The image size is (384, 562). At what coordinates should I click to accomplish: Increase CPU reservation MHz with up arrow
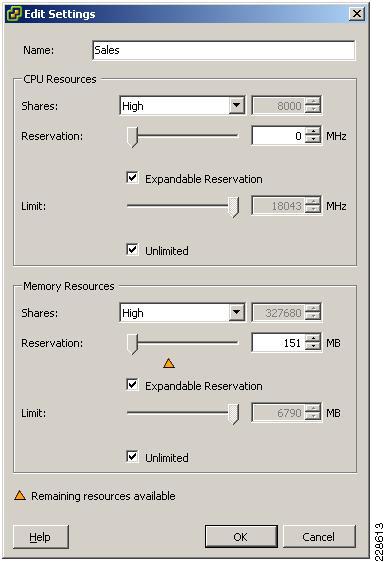point(313,132)
